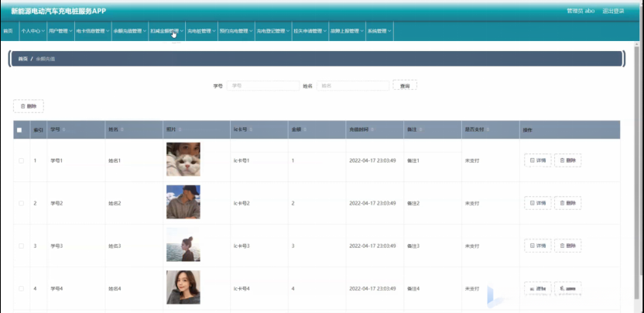Open the photo in row 学号2
This screenshot has height=313, width=644.
pyautogui.click(x=183, y=202)
